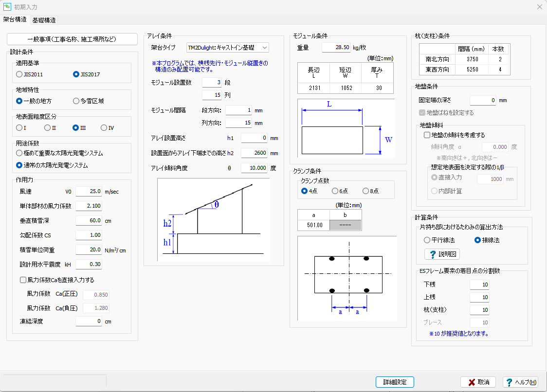Switch to the 基礎構造 tab

[44, 20]
